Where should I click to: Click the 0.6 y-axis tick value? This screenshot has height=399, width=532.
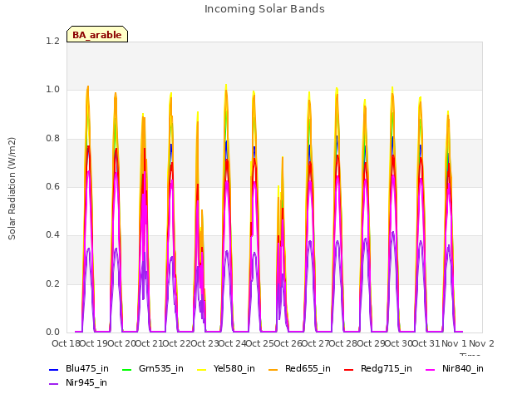[x=53, y=186]
